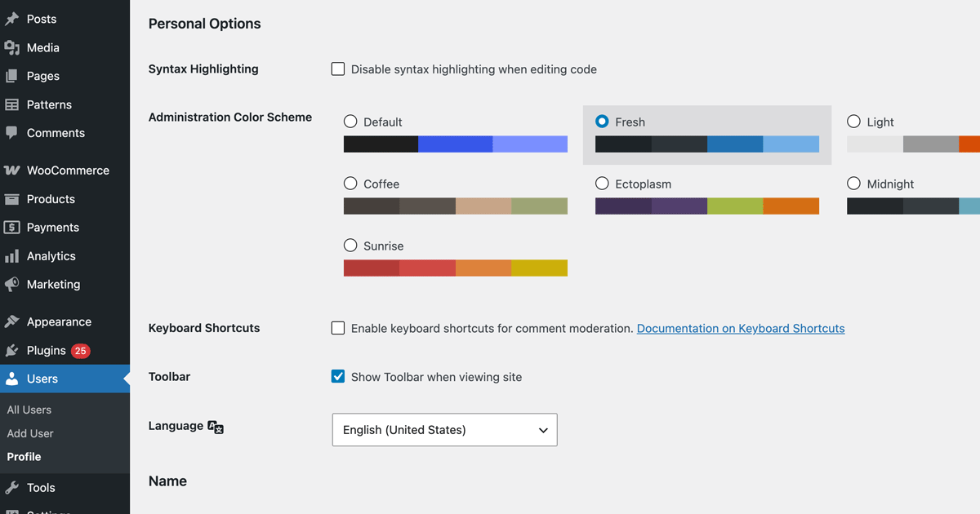Open Documentation on Keyboard Shortcuts

[740, 328]
